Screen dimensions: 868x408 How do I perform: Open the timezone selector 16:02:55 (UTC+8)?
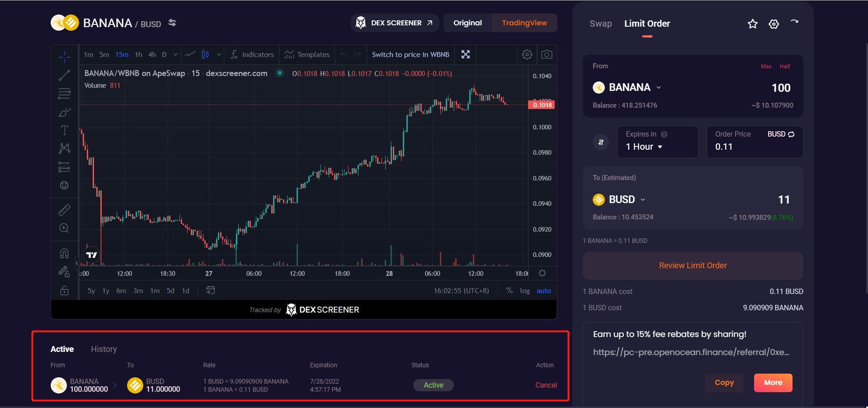click(x=461, y=291)
